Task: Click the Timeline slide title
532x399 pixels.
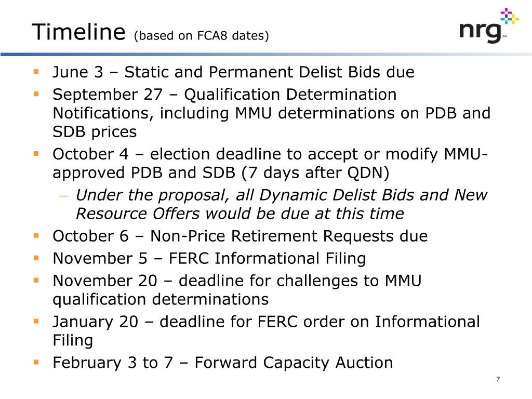Action: click(79, 32)
